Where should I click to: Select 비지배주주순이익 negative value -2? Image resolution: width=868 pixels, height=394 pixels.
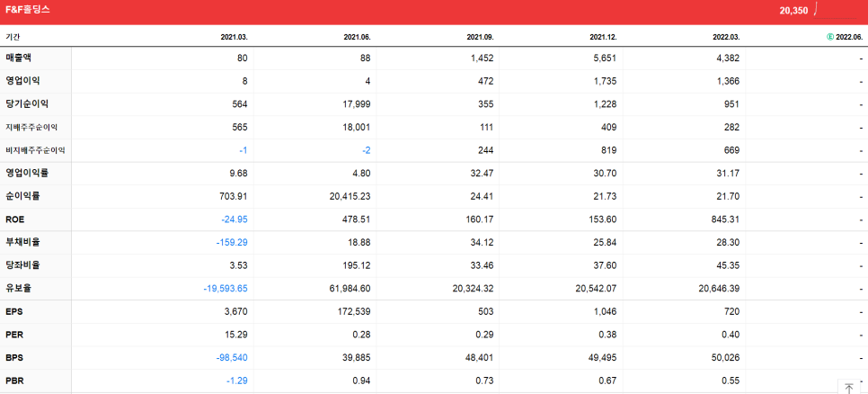[x=366, y=150]
